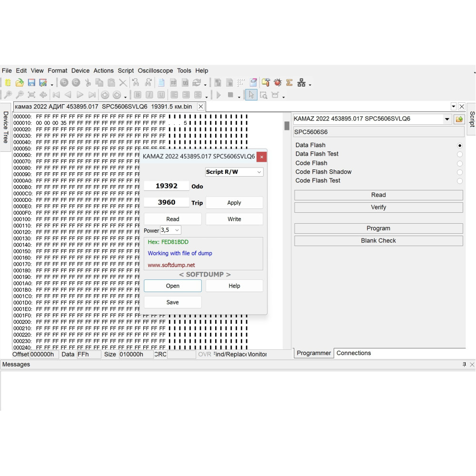This screenshot has width=476, height=476.
Task: Open a file with the folder icon
Action: (x=20, y=82)
